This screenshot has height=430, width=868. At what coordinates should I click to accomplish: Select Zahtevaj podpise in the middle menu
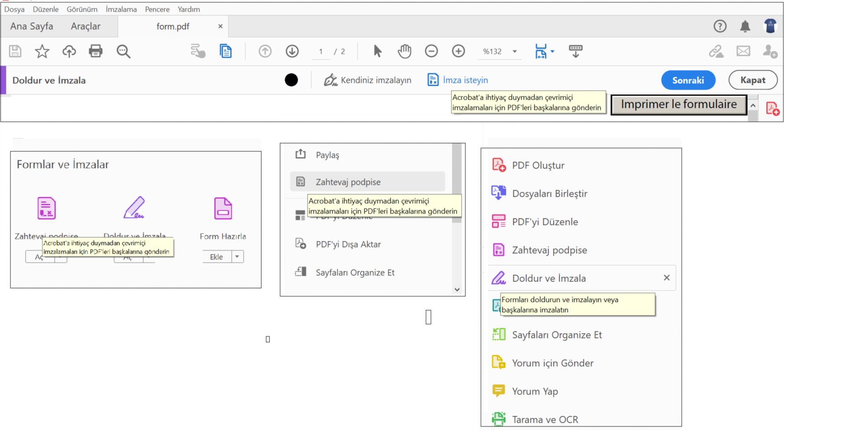[367, 182]
